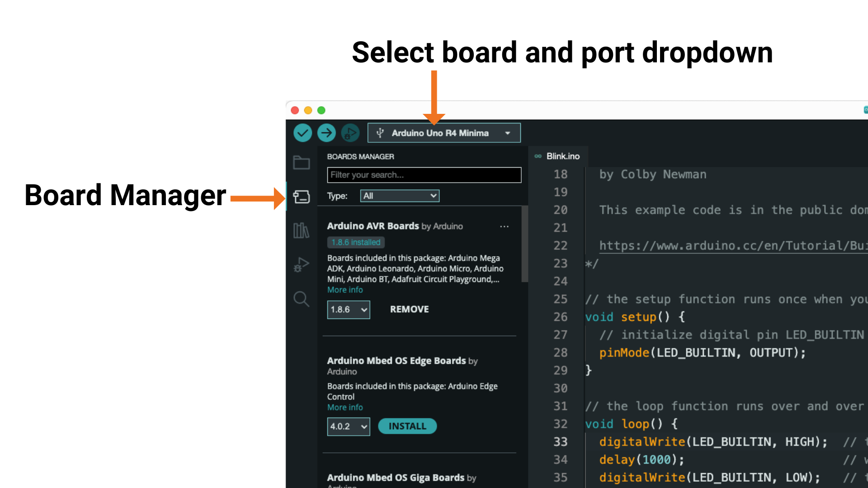This screenshot has height=488, width=868.
Task: Select the Boards Manager sidebar icon
Action: pyautogui.click(x=302, y=197)
